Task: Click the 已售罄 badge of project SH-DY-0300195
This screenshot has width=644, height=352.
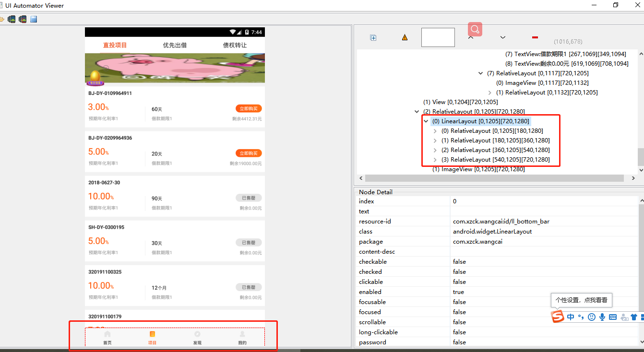Action: [x=249, y=242]
